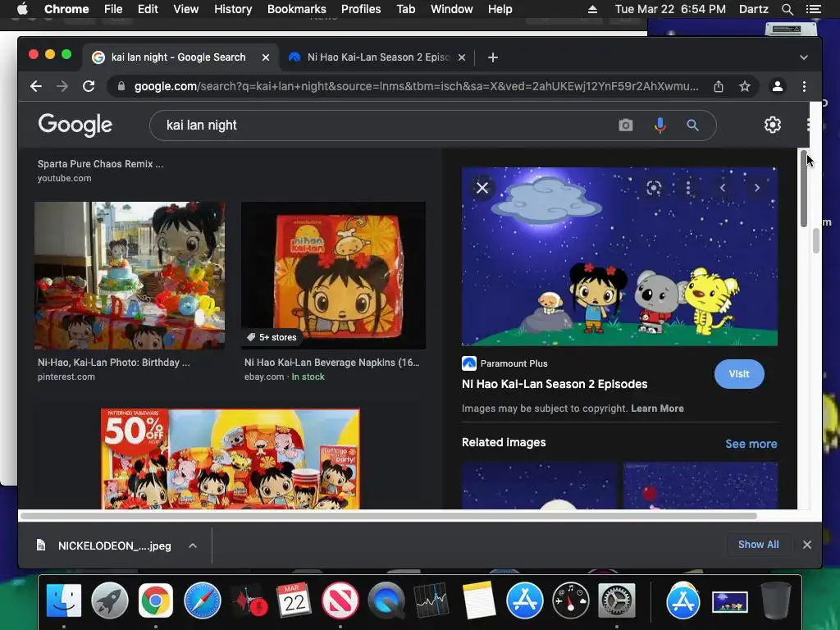Click the share page icon

click(719, 86)
